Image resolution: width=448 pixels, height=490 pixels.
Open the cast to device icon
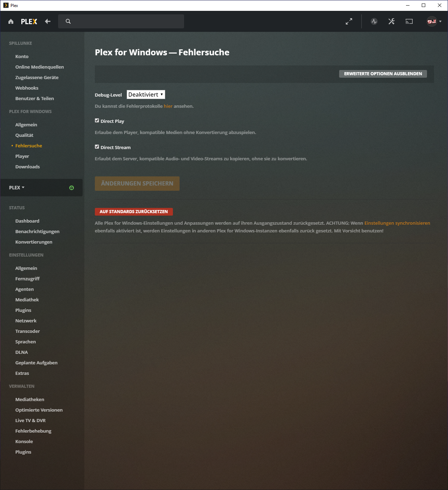(x=409, y=21)
